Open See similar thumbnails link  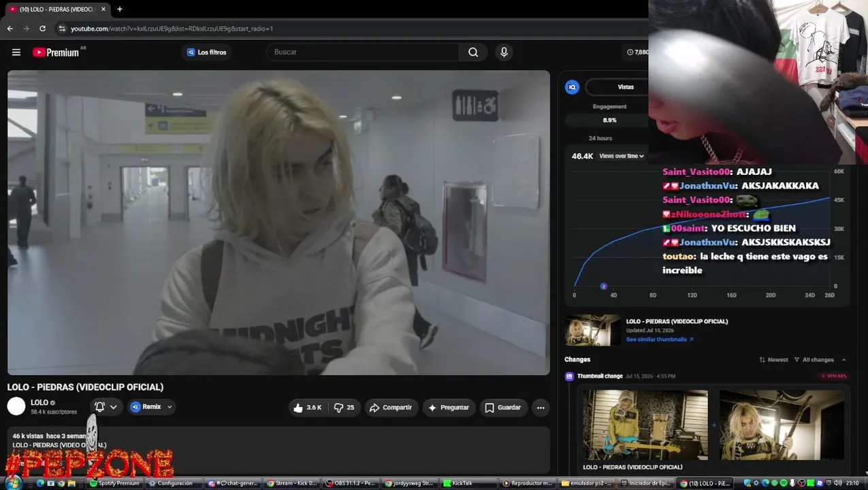coord(660,340)
